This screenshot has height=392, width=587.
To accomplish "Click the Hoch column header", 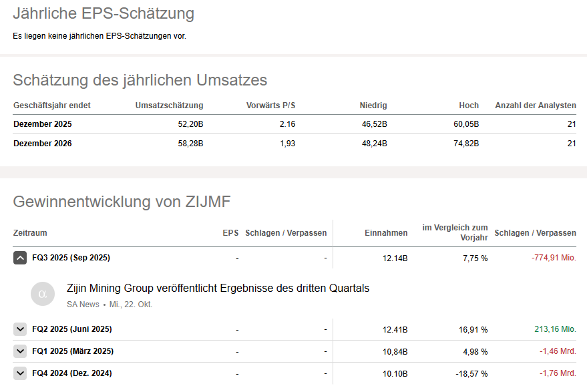I will (x=469, y=106).
